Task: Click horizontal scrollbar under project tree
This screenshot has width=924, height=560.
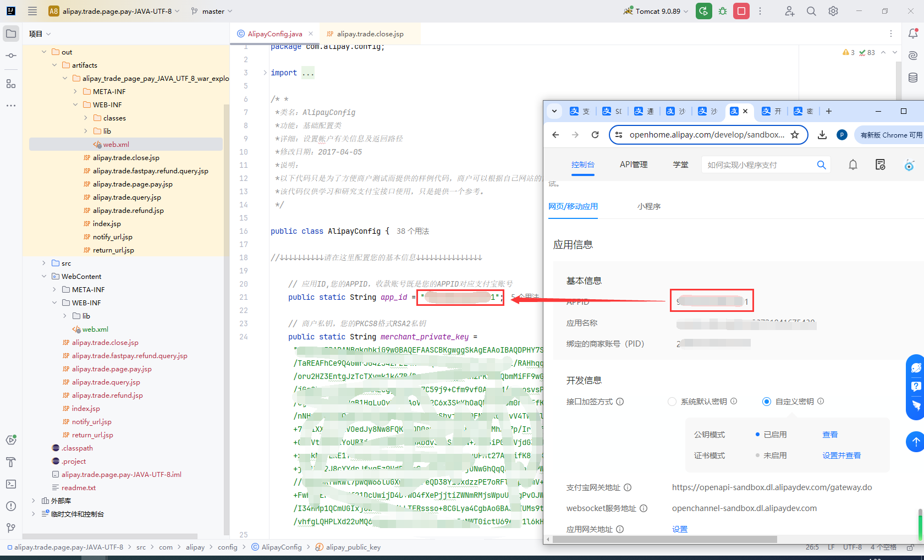Action: coord(110,536)
